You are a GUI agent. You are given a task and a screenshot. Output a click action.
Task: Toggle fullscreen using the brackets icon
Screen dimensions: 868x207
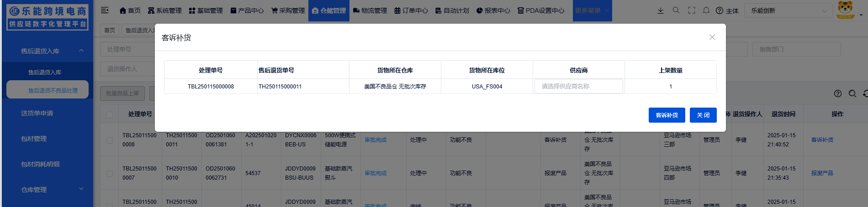click(x=692, y=10)
